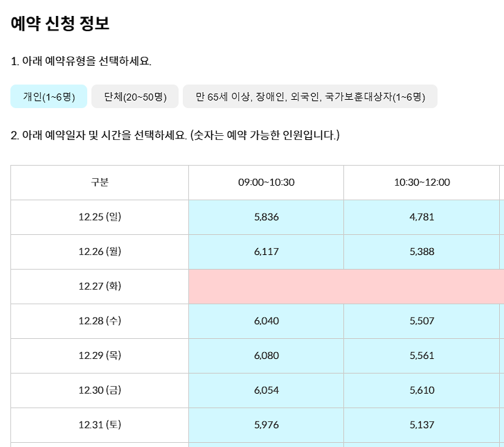Click the 예약일자 및 시간을 선택하세요 instruction text
The height and width of the screenshot is (447, 504).
(175, 135)
